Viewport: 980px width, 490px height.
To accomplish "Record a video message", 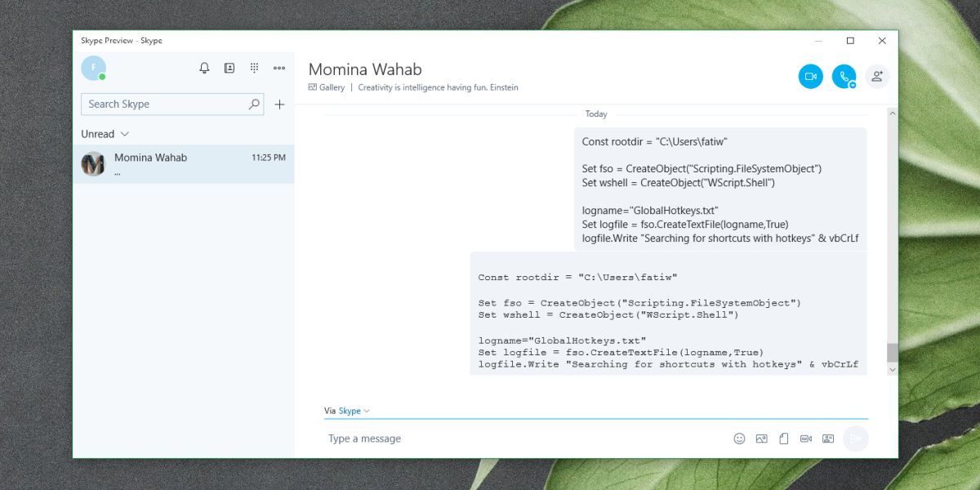I will point(806,439).
